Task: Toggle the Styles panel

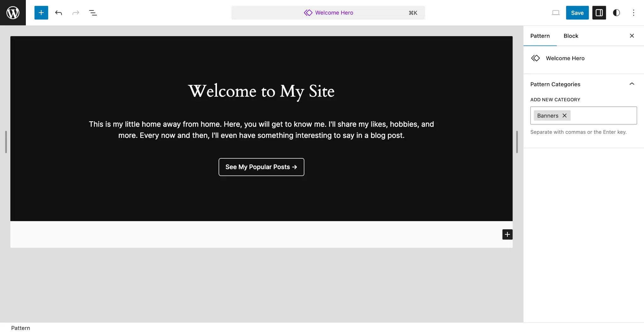Action: tap(616, 13)
